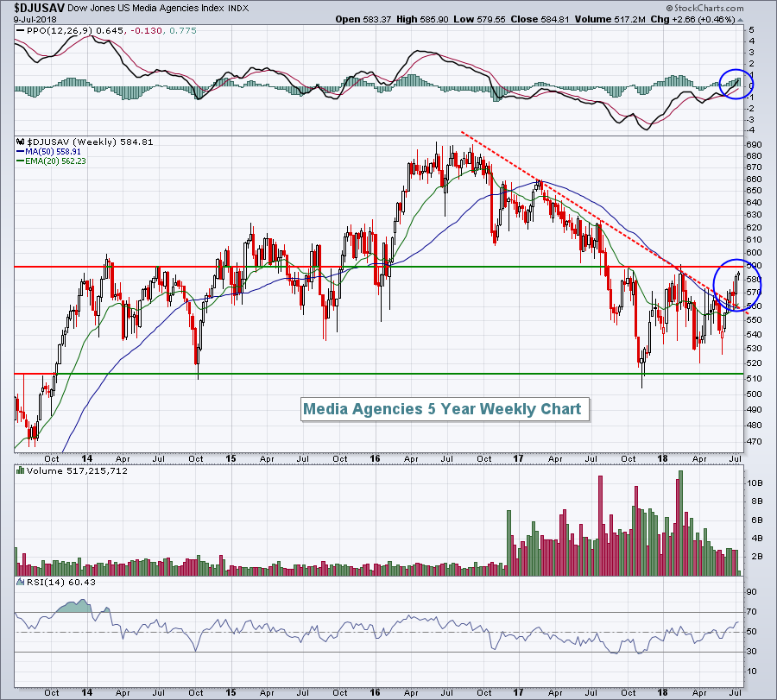Image resolution: width=777 pixels, height=700 pixels.
Task: Click the green line marker before EMA(20)
Action: pyautogui.click(x=21, y=161)
